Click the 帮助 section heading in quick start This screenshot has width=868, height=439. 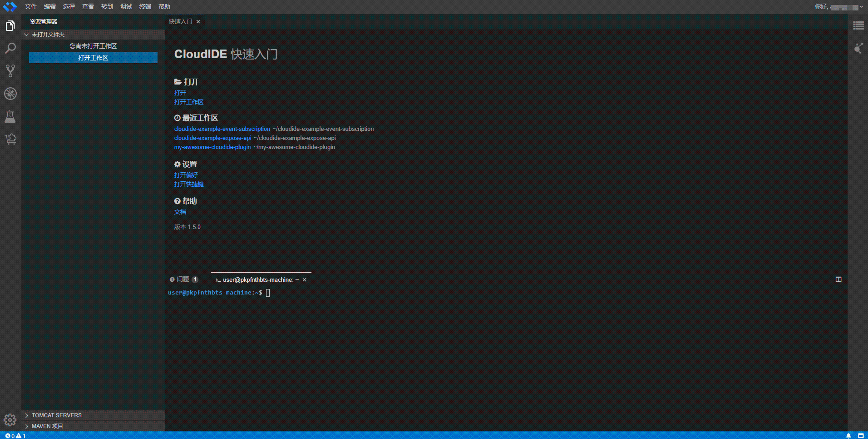(x=186, y=201)
